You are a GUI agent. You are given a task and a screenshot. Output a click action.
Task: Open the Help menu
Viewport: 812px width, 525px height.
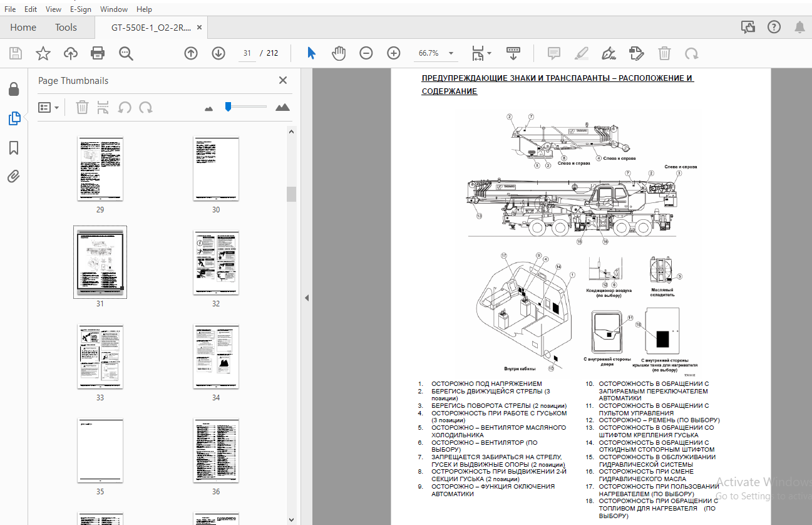(x=144, y=9)
